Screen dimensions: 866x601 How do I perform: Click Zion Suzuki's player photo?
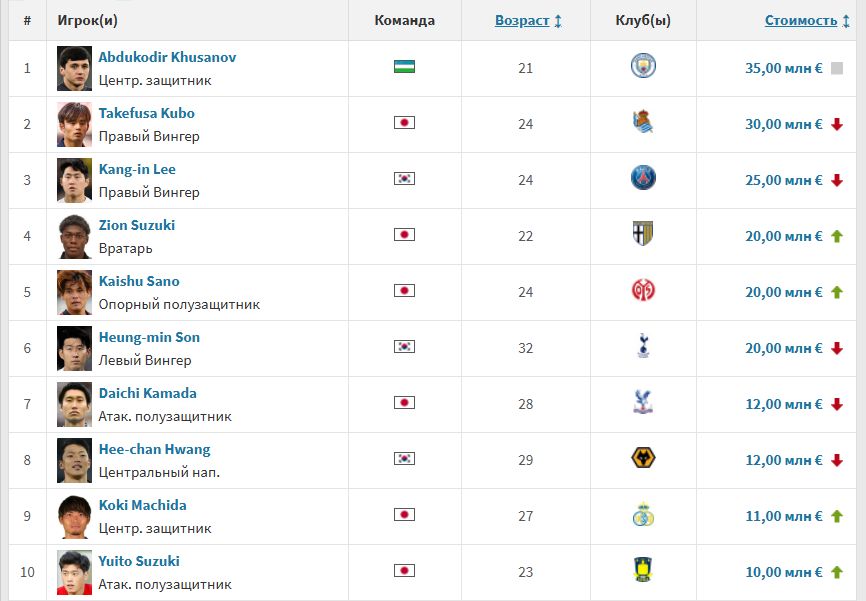point(75,236)
